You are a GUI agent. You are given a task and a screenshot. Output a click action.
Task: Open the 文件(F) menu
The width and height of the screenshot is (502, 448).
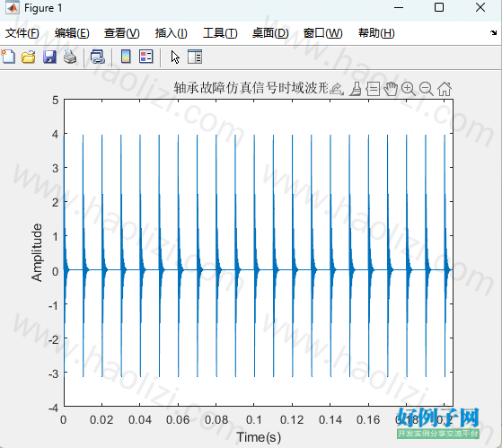[22, 33]
